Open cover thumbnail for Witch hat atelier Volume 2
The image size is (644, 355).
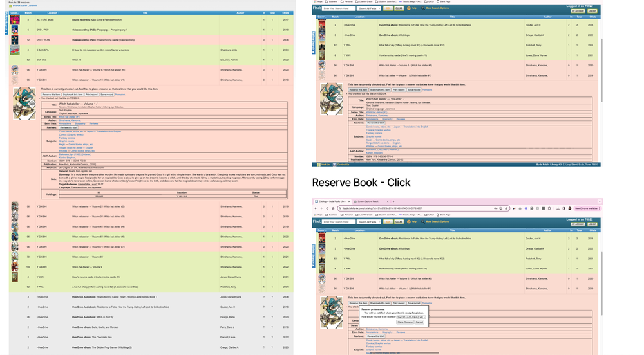point(15,206)
